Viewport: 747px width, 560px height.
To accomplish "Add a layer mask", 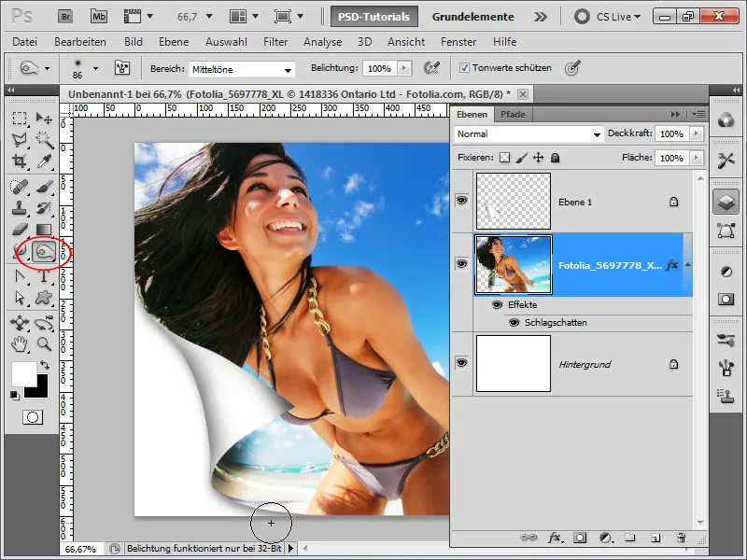I will click(x=580, y=538).
